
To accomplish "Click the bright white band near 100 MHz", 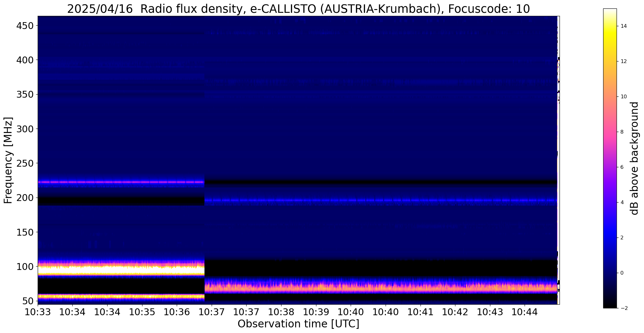I will [x=121, y=269].
